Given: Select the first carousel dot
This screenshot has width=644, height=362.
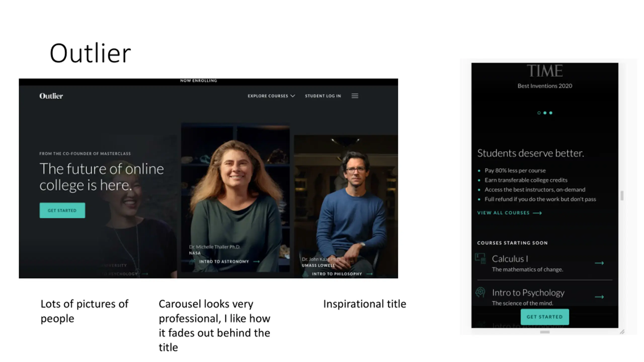Looking at the screenshot, I should [x=539, y=113].
